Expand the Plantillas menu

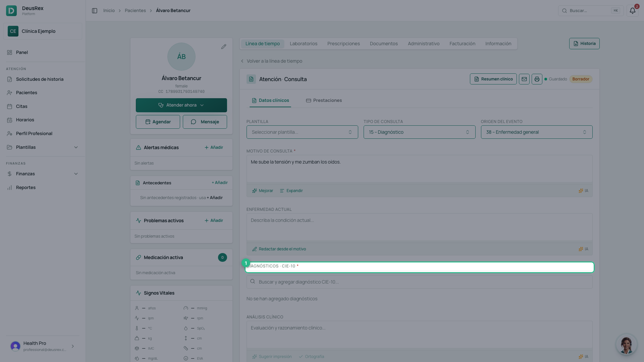43,147
